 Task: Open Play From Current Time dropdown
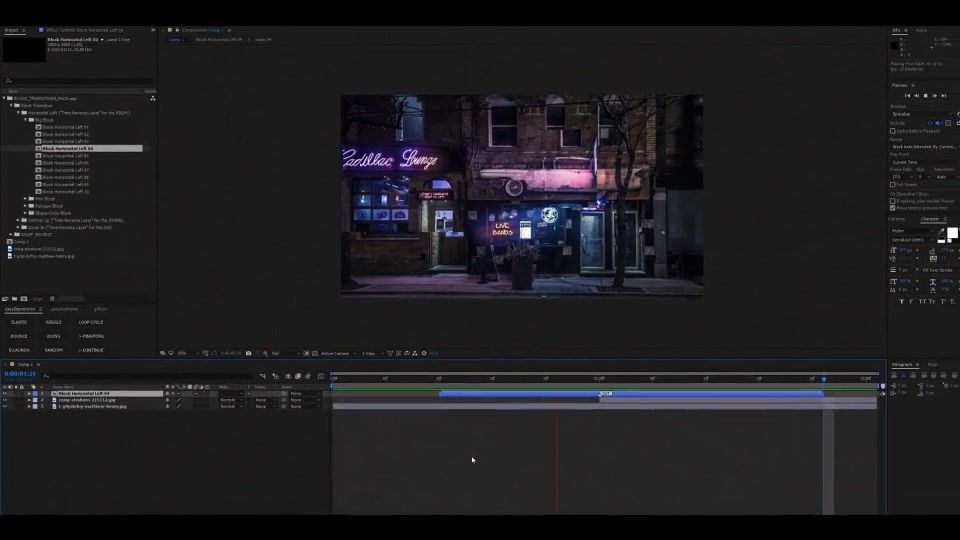click(x=923, y=162)
